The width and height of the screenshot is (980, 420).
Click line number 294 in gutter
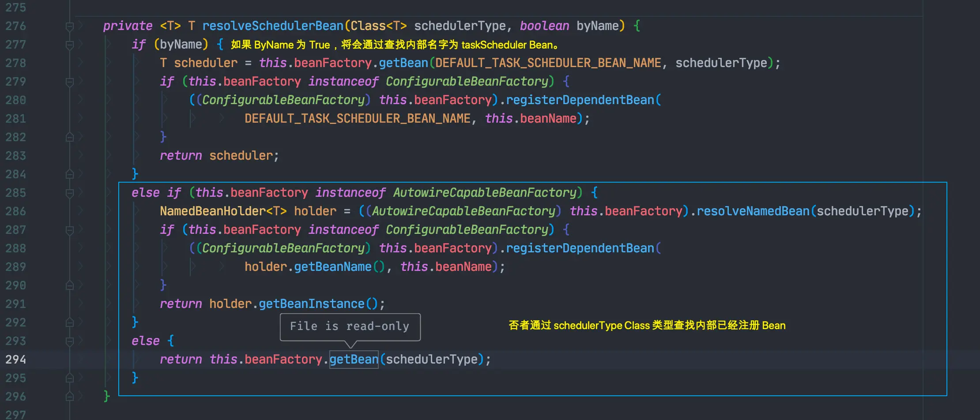pyautogui.click(x=16, y=360)
